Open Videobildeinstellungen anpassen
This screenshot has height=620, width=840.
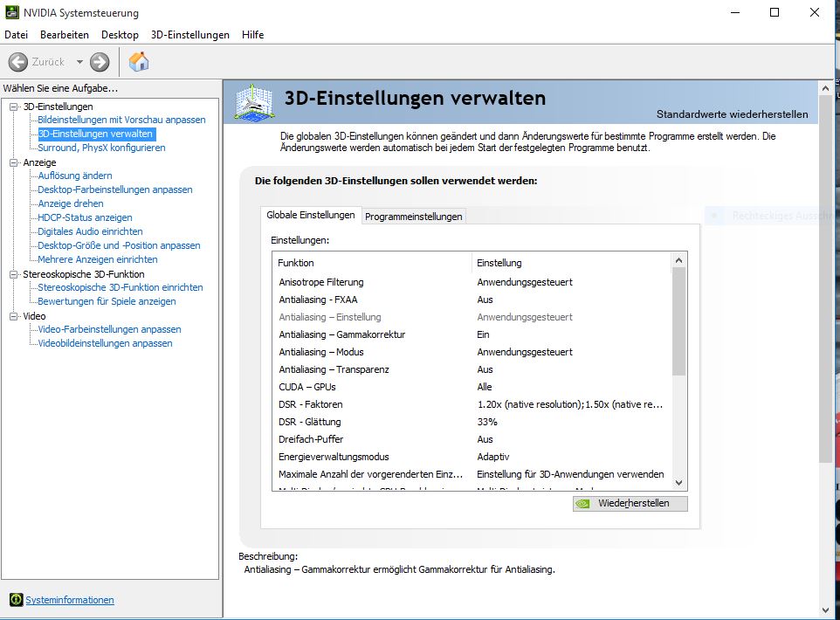[105, 343]
